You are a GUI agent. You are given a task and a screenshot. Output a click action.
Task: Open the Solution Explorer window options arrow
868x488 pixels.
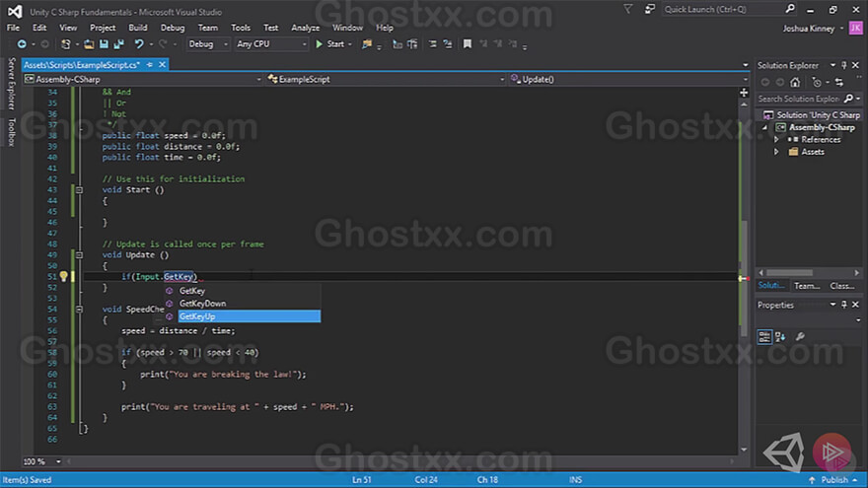point(832,65)
